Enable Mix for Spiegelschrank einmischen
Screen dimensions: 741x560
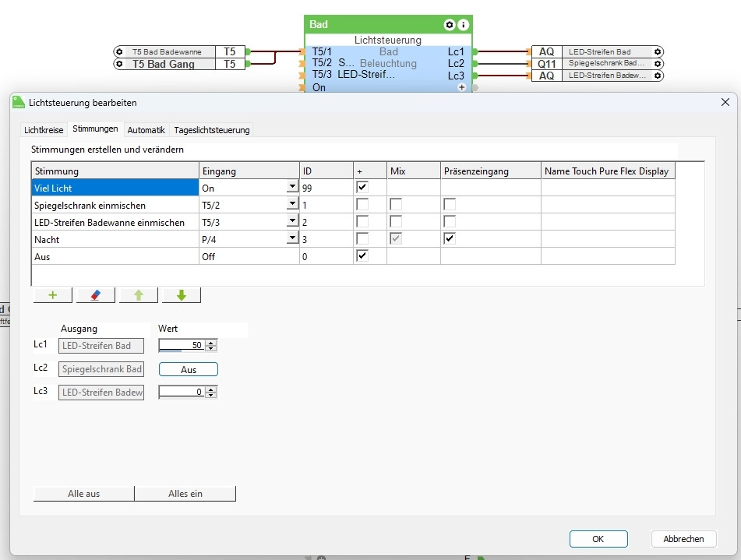397,204
